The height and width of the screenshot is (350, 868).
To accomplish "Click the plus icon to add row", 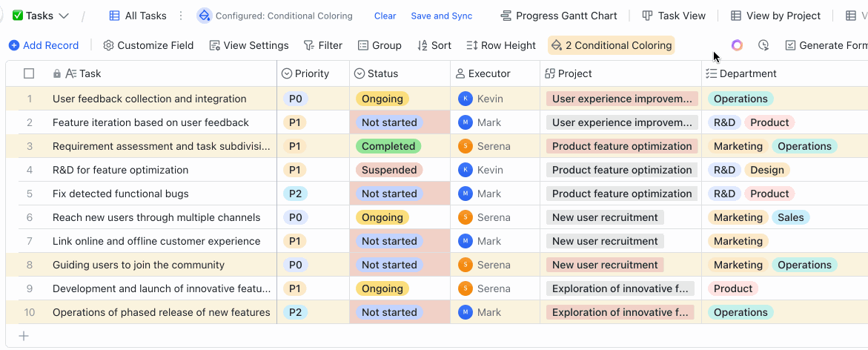I will coord(24,336).
